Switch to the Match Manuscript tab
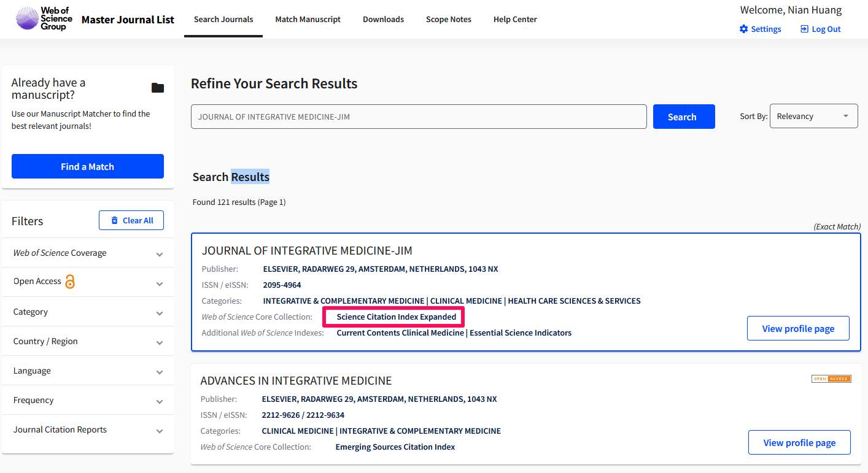The image size is (868, 473). click(308, 19)
